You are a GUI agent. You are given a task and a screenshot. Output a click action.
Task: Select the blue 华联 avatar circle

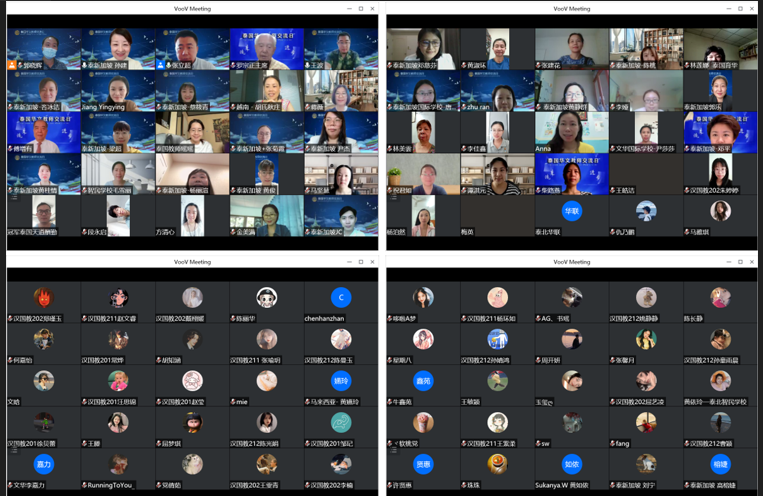572,211
